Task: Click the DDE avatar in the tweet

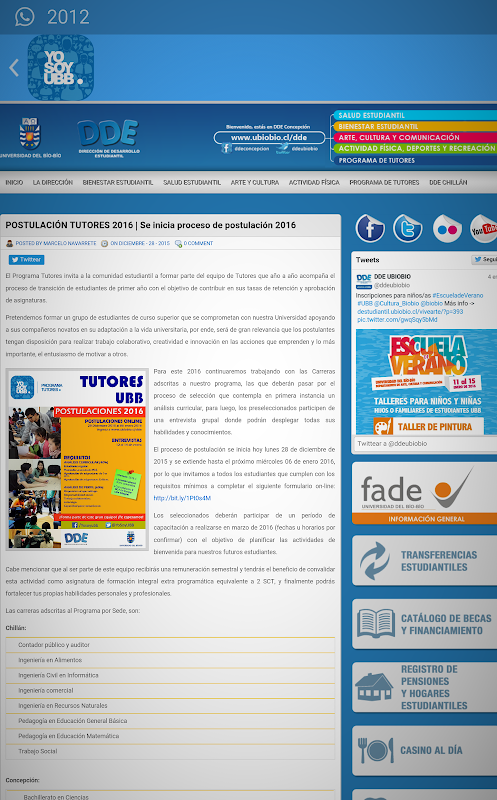Action: coord(364,281)
